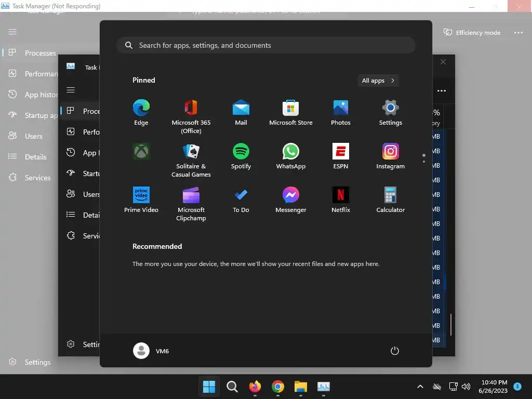
Task: Switch to Performance tab in Task Manager
Action: (x=32, y=74)
